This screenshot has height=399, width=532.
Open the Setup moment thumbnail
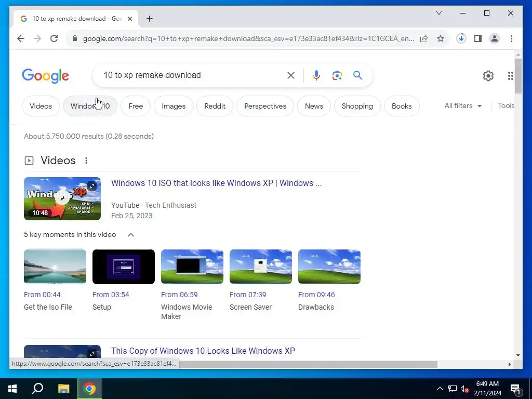124,267
